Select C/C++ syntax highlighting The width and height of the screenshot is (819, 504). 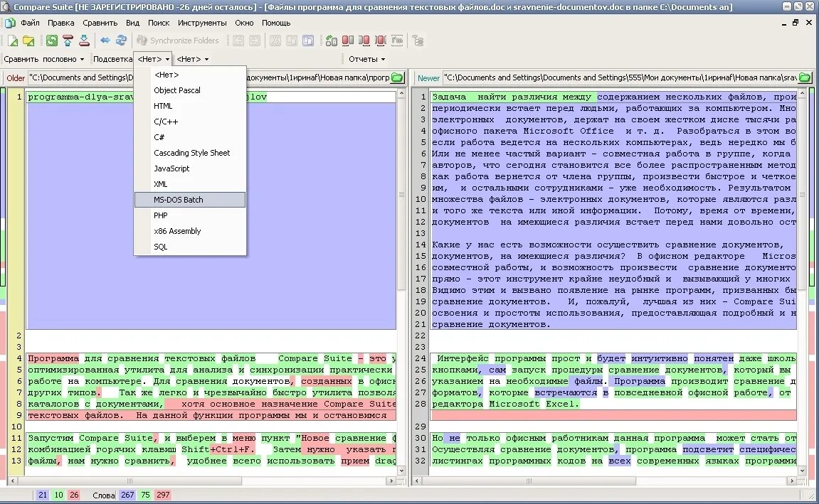coord(189,122)
